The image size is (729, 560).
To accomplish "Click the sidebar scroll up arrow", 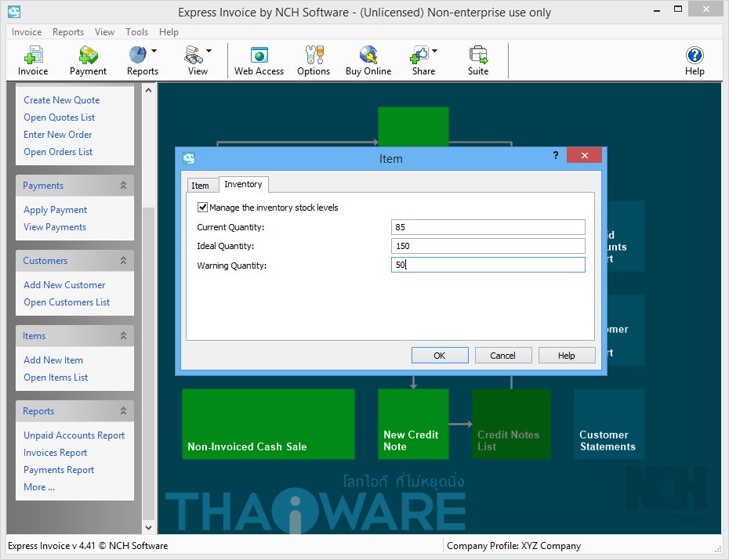I will [148, 91].
